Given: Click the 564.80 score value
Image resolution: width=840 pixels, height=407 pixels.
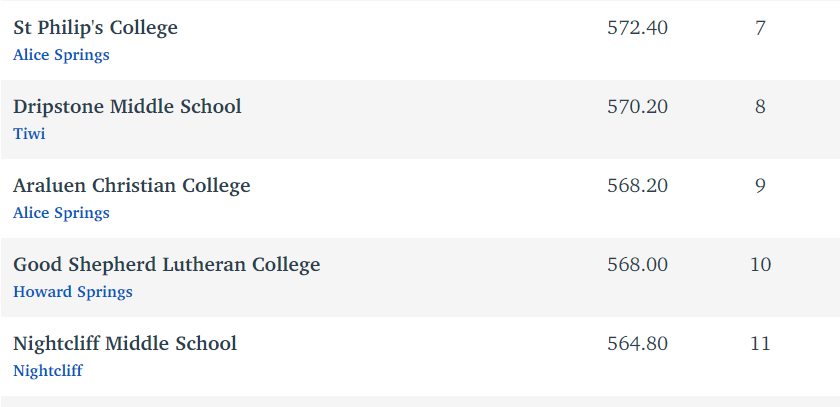Looking at the screenshot, I should click(638, 343).
